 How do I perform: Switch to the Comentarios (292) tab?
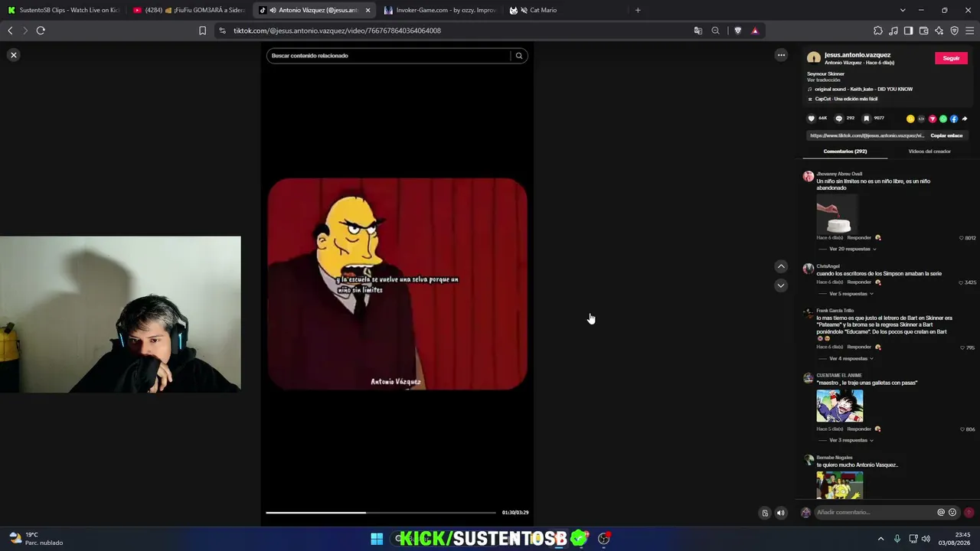[x=845, y=152]
